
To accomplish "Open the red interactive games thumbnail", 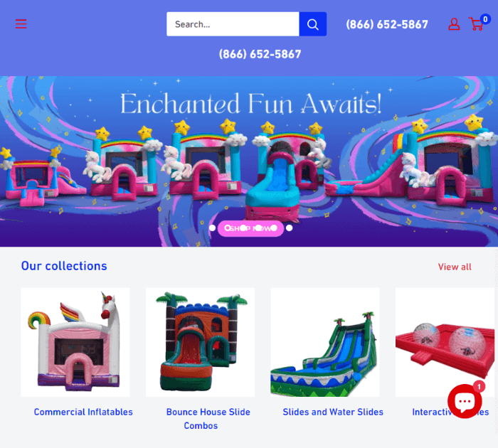I will pos(445,342).
